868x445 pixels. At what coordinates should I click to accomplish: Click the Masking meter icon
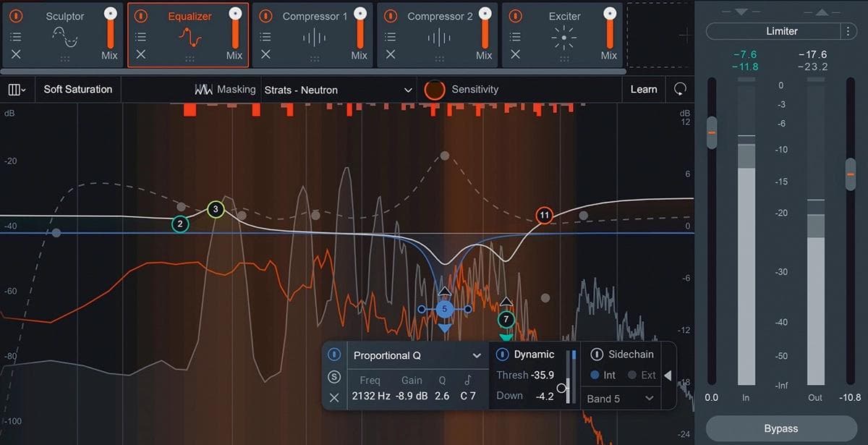coord(204,90)
